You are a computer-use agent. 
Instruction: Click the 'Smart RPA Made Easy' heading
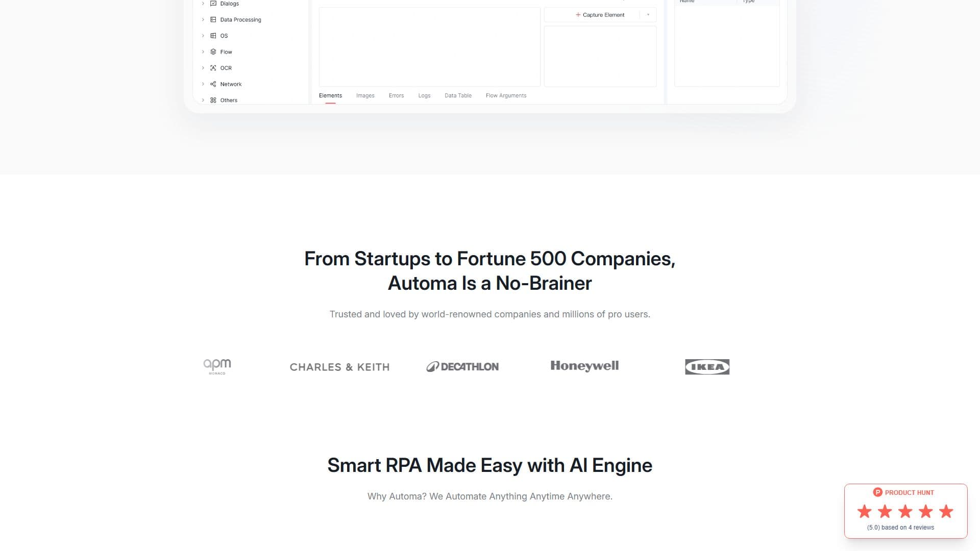point(490,465)
